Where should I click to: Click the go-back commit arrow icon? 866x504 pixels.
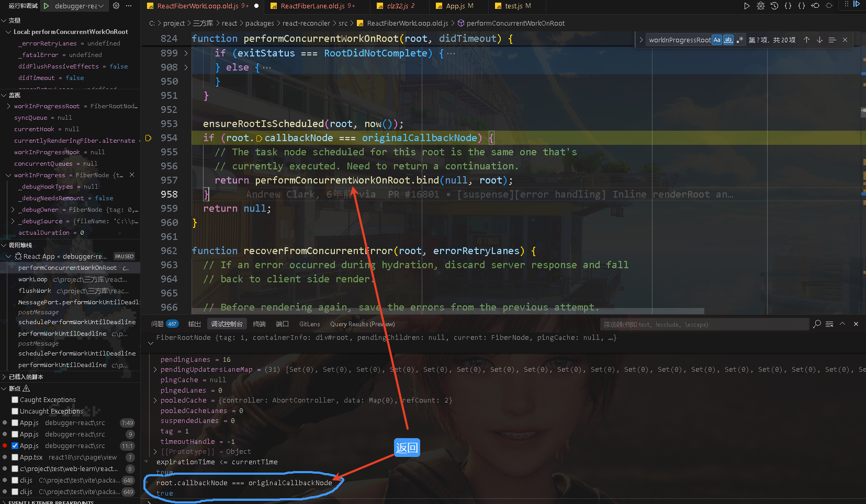coord(815,6)
